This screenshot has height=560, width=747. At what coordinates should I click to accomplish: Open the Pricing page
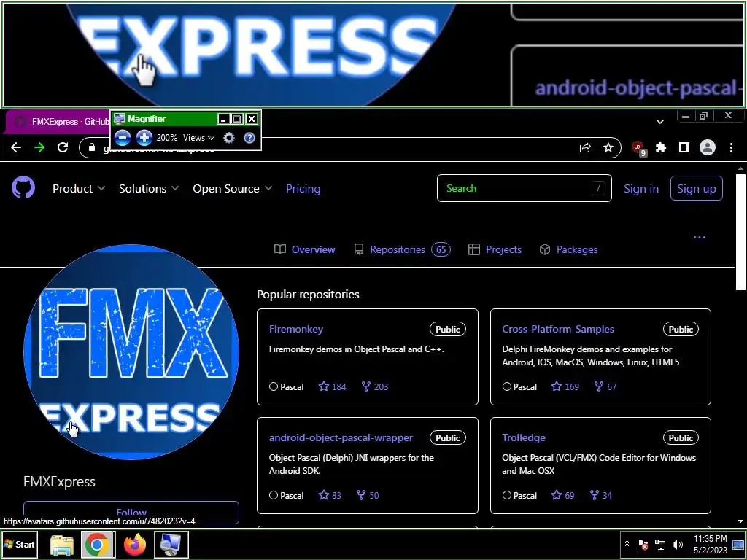coord(303,189)
